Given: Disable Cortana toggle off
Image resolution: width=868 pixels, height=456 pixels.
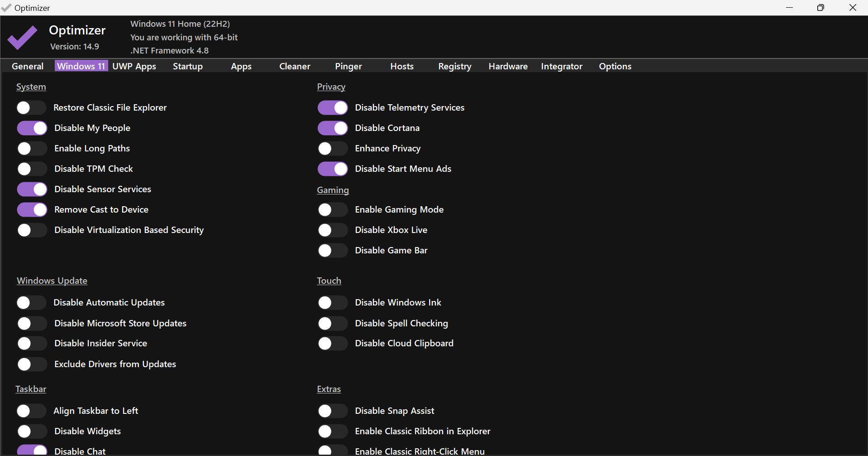Looking at the screenshot, I should tap(332, 128).
